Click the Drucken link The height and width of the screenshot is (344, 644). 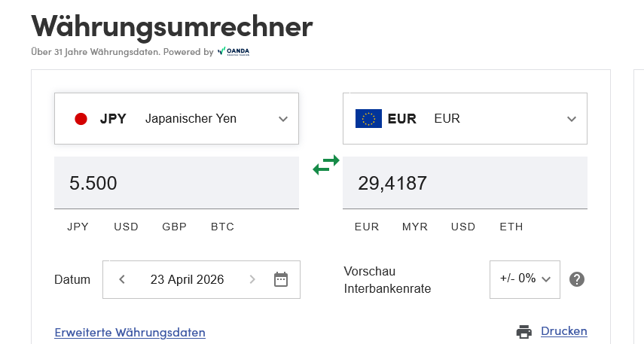tap(563, 331)
